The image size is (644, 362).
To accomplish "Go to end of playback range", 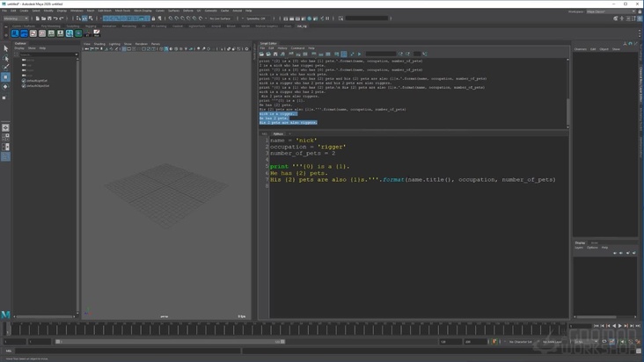I will [x=638, y=325].
